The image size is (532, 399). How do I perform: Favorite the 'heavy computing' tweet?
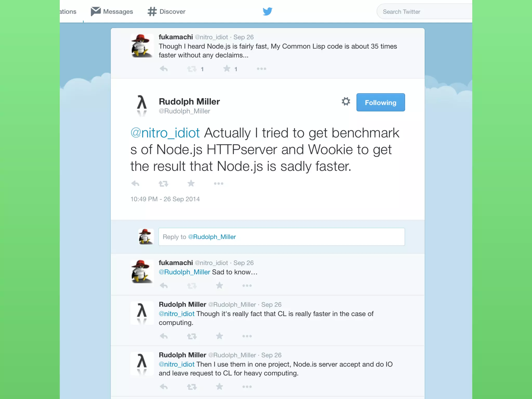pos(220,387)
